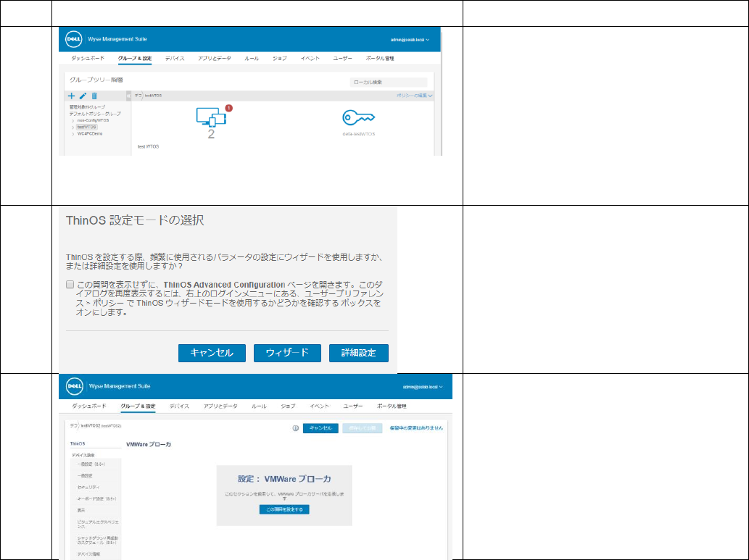749x560 pixels.
Task: Open the ポリシーの編集 dropdown
Action: 414,96
